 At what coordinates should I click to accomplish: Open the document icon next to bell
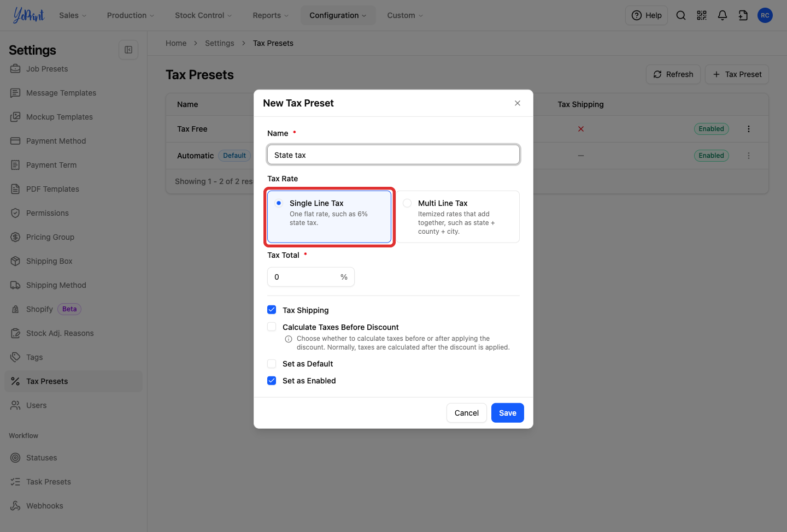click(743, 15)
